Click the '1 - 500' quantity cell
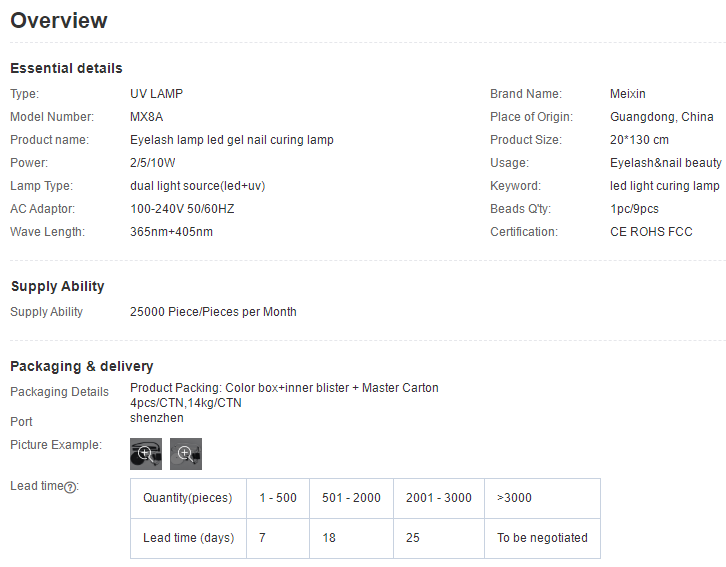 tap(278, 498)
